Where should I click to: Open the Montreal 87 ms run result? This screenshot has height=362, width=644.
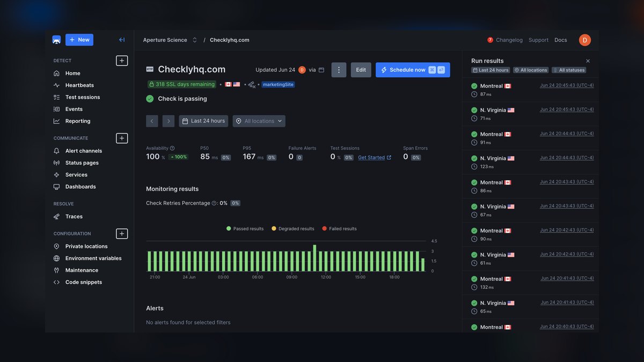coord(530,90)
